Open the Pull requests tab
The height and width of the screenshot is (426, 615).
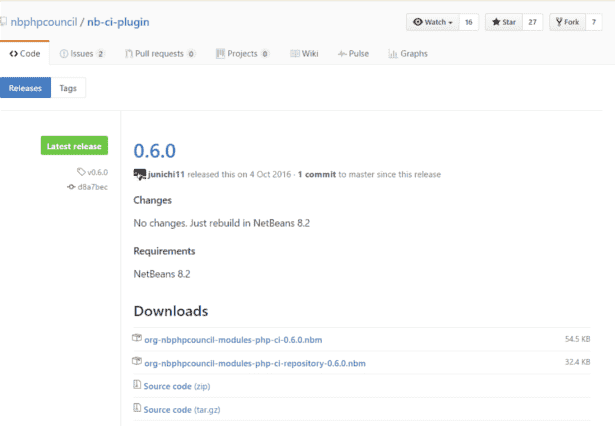point(160,54)
